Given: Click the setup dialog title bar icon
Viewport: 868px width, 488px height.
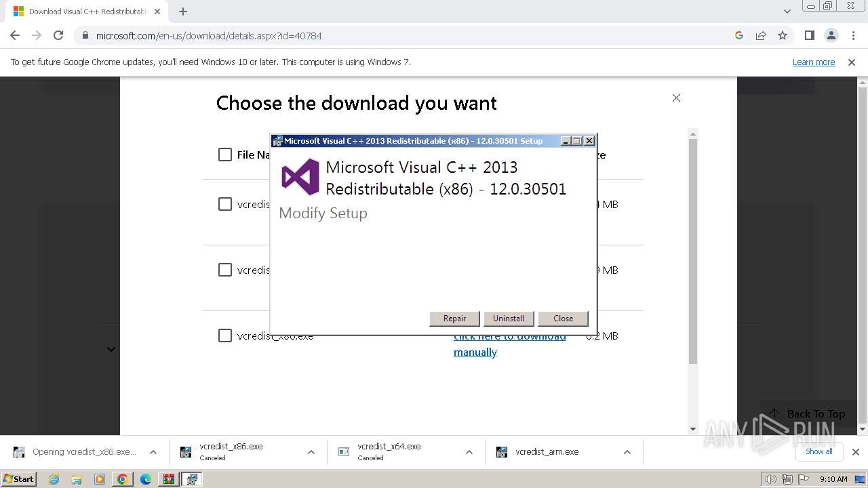Looking at the screenshot, I should coord(277,141).
